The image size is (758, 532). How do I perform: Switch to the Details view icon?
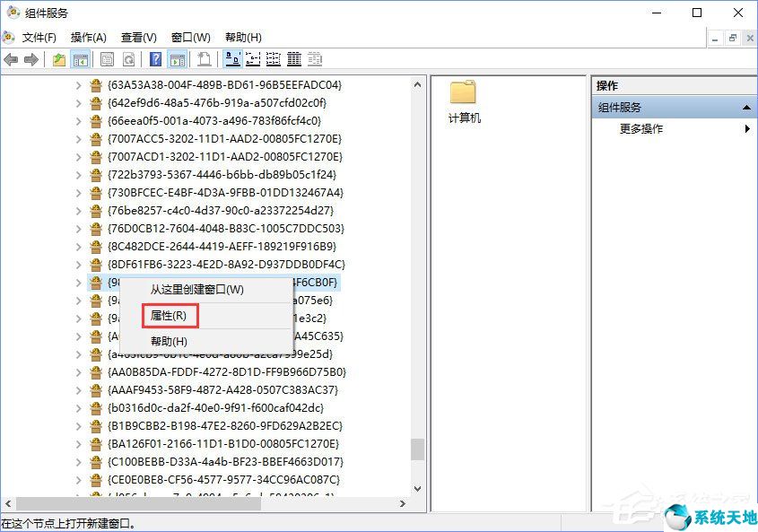(x=292, y=59)
